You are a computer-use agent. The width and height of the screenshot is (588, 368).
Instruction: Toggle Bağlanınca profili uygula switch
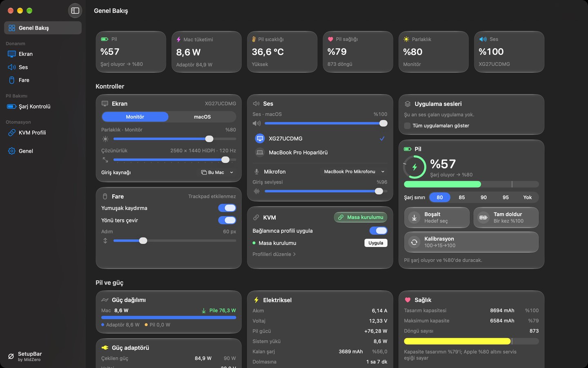click(x=378, y=231)
